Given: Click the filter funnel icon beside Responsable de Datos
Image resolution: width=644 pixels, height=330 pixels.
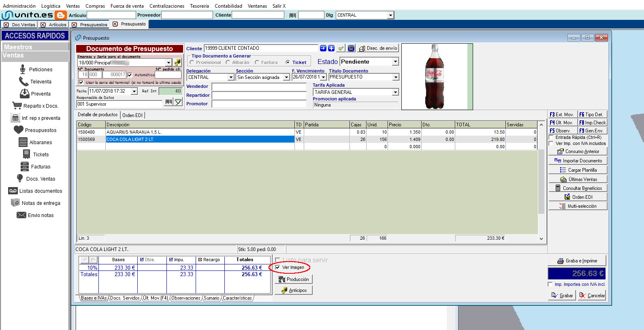Looking at the screenshot, I should [x=178, y=102].
